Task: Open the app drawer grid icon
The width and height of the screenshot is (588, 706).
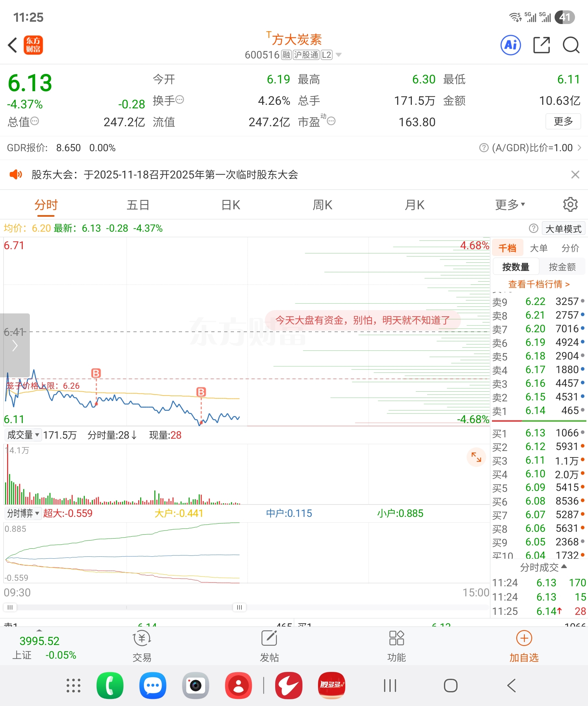Action: pos(73,686)
